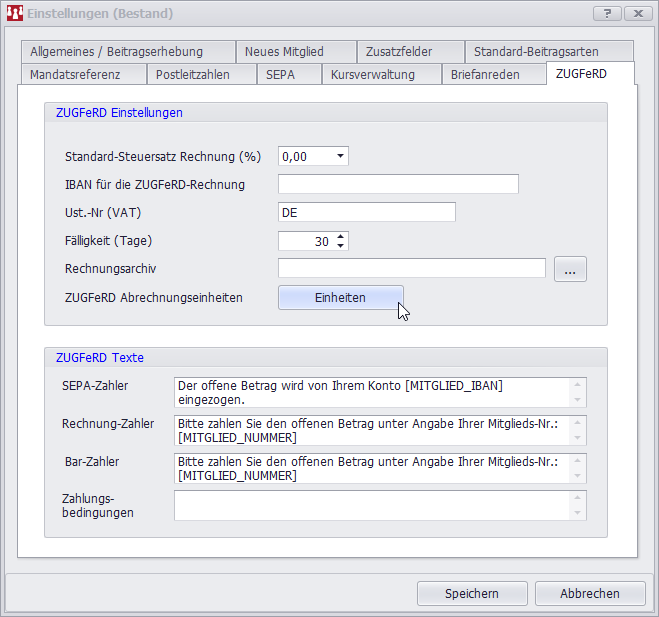Image resolution: width=659 pixels, height=617 pixels.
Task: Cancel dialog with Abbrechen
Action: [x=589, y=593]
